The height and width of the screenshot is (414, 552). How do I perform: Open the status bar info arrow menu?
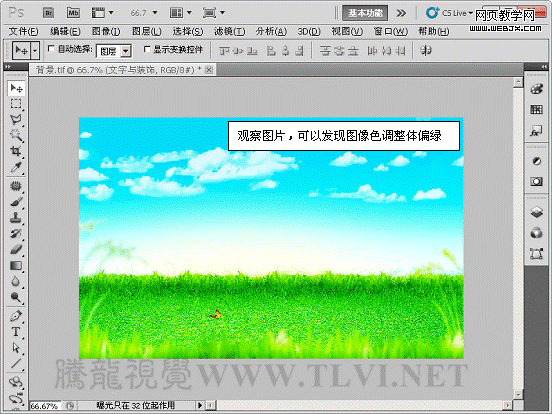(x=200, y=405)
